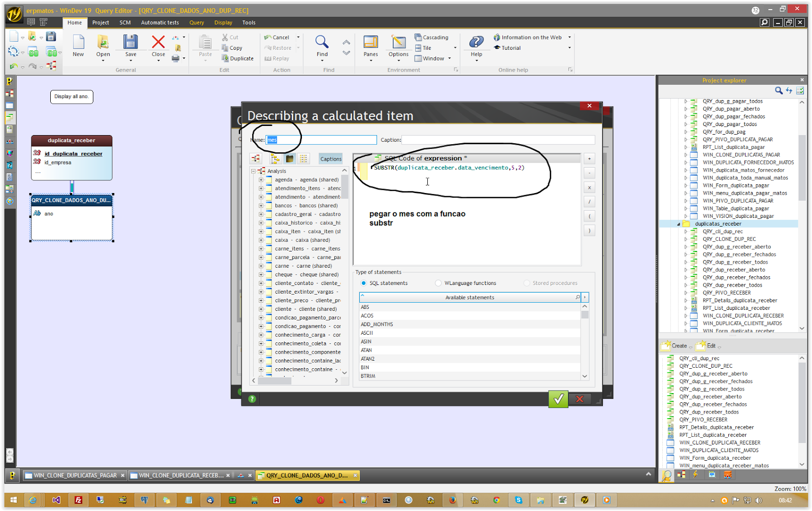Image resolution: width=812 pixels, height=511 pixels.
Task: Click the plus operator button beside expression
Action: [x=589, y=159]
